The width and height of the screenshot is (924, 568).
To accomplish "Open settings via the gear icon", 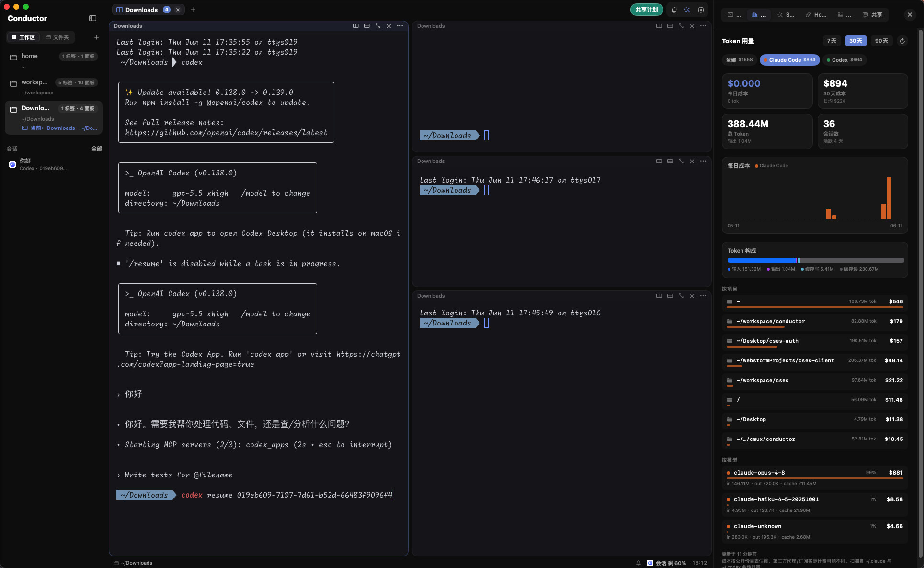I will point(701,10).
